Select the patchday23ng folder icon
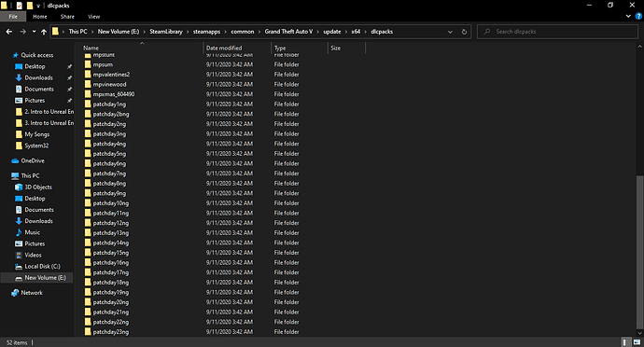This screenshot has width=644, height=347. pos(88,332)
